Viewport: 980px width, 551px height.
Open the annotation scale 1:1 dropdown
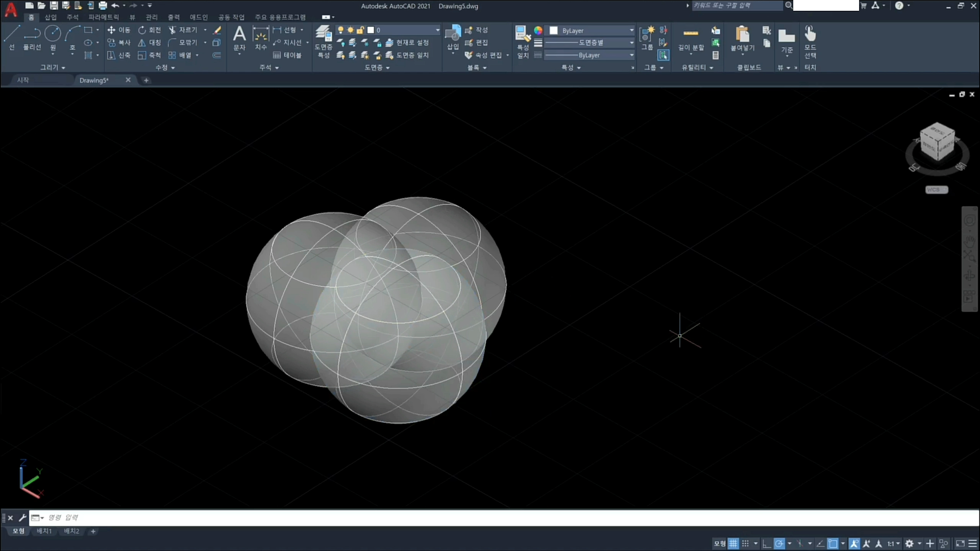click(x=893, y=543)
